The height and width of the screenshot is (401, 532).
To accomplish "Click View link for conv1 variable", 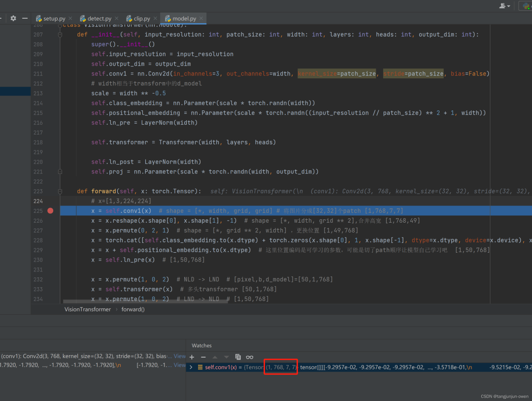I will pos(180,356).
